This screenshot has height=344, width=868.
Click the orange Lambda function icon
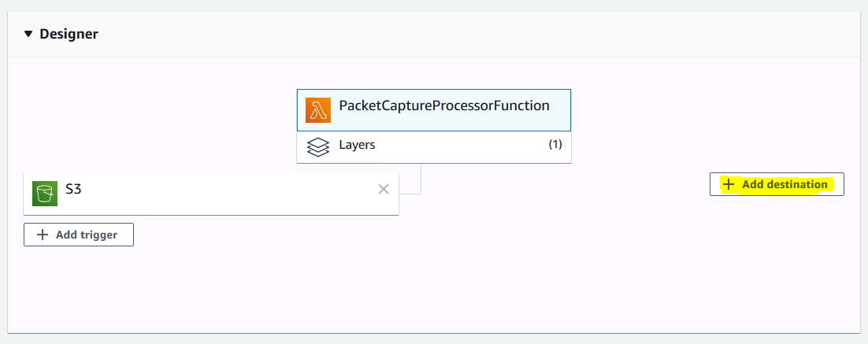point(318,110)
